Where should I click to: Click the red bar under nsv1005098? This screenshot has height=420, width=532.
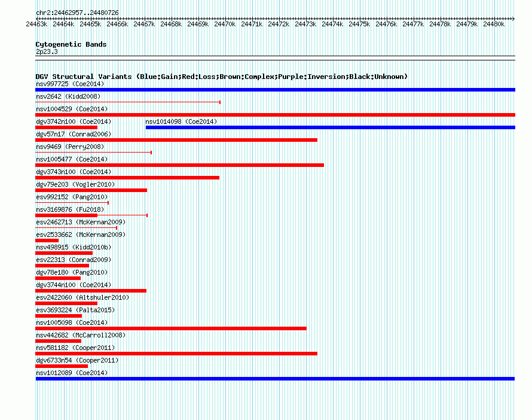pyautogui.click(x=171, y=328)
